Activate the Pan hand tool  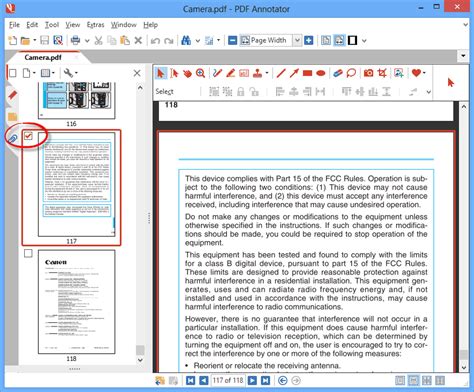[187, 73]
